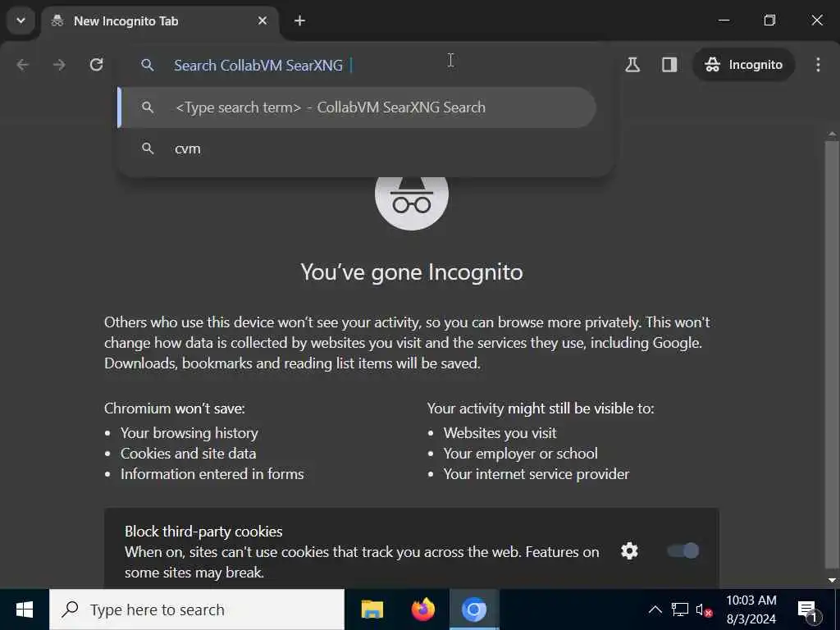Viewport: 840px width, 630px height.
Task: Click 'Your activity might still be visible to:'
Action: 541,409
